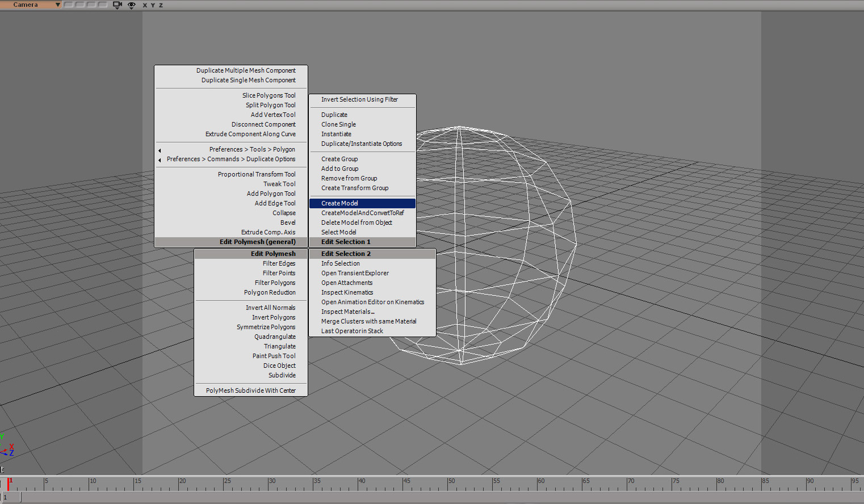The image size is (864, 504).
Task: Open Duplicate/Instantiate Options
Action: pyautogui.click(x=363, y=144)
